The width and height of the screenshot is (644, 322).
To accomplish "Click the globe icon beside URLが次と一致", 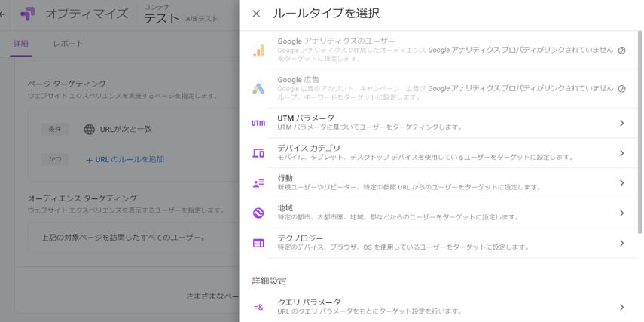I will click(x=89, y=130).
